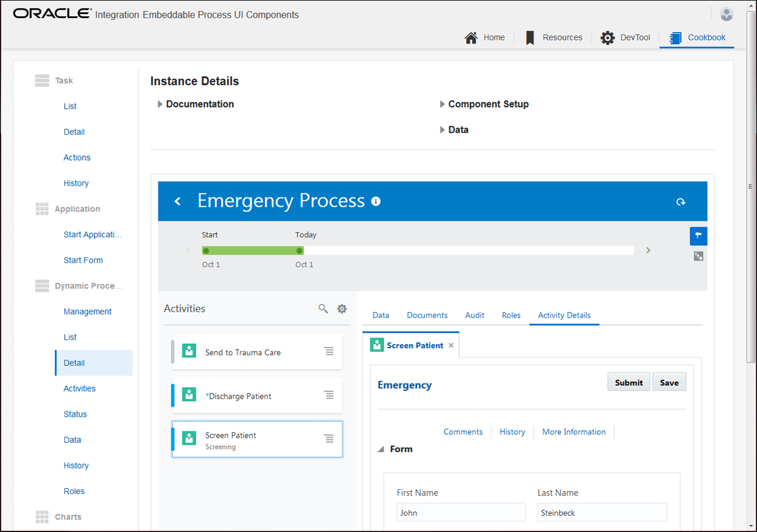This screenshot has height=532, width=757.
Task: Click the blue milestone flag icon
Action: [x=698, y=236]
